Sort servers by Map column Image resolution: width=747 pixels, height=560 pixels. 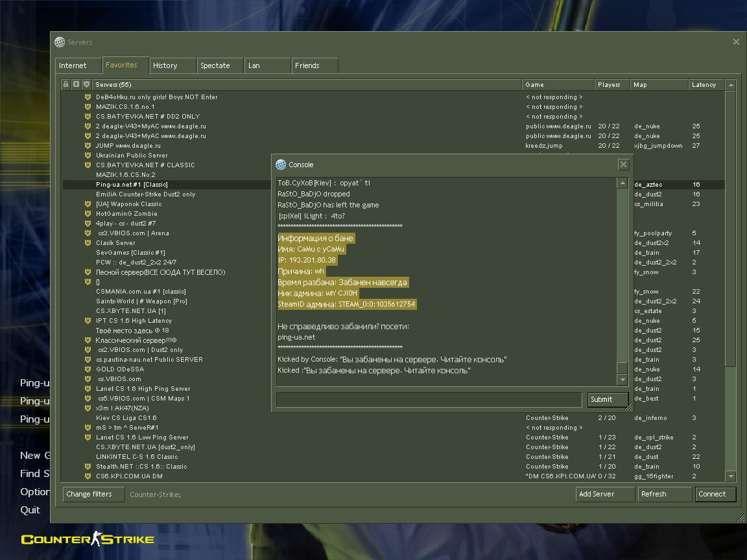659,85
